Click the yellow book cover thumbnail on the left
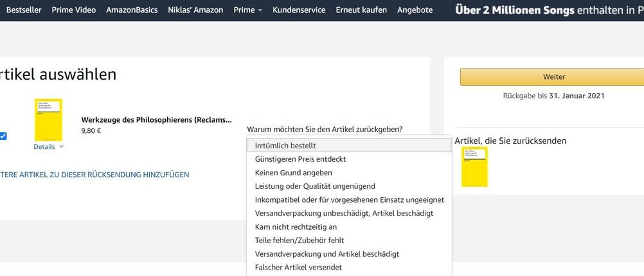This screenshot has width=644, height=276. (48, 120)
